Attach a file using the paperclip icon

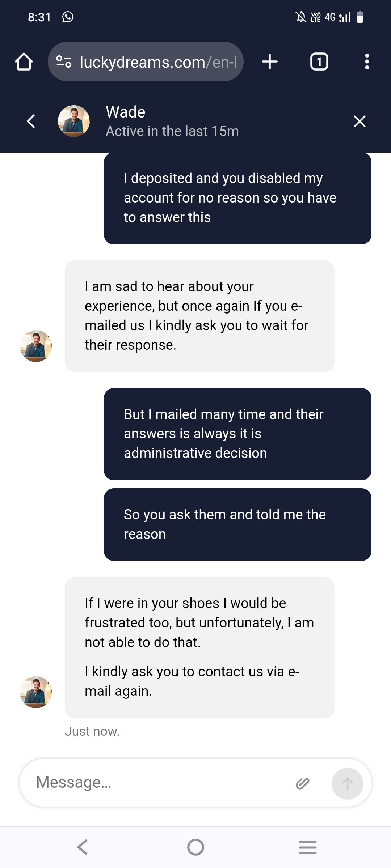coord(303,783)
